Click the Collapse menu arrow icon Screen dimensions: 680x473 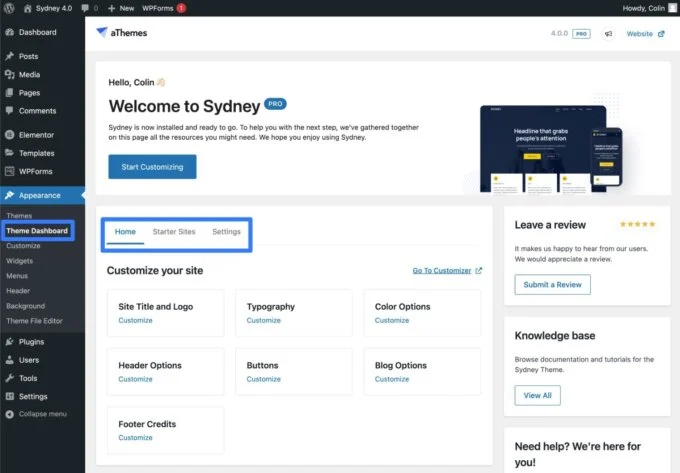click(x=10, y=414)
